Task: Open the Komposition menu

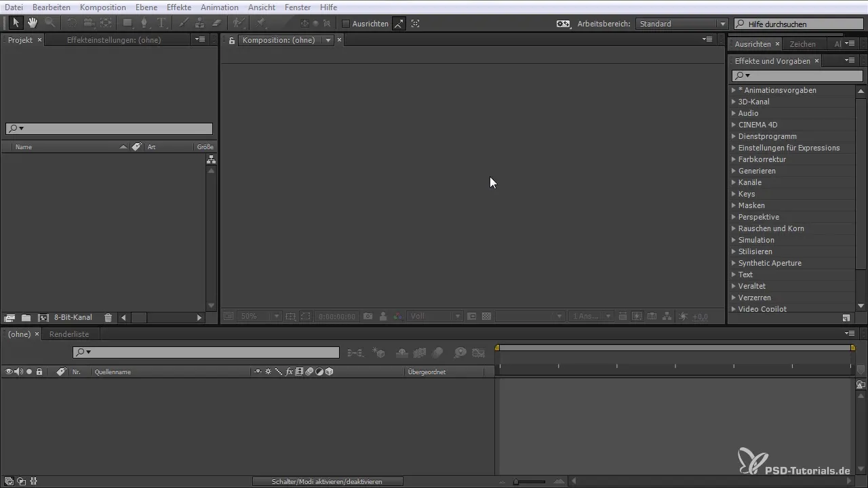Action: pyautogui.click(x=102, y=7)
